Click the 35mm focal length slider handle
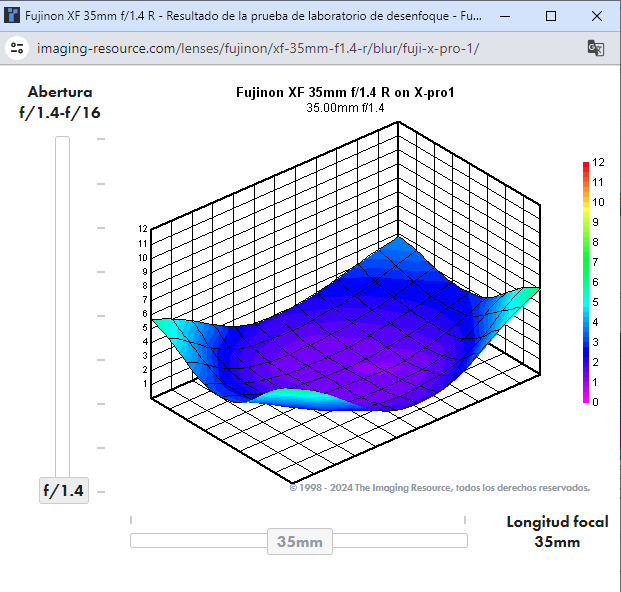The height and width of the screenshot is (592, 621). pyautogui.click(x=300, y=541)
